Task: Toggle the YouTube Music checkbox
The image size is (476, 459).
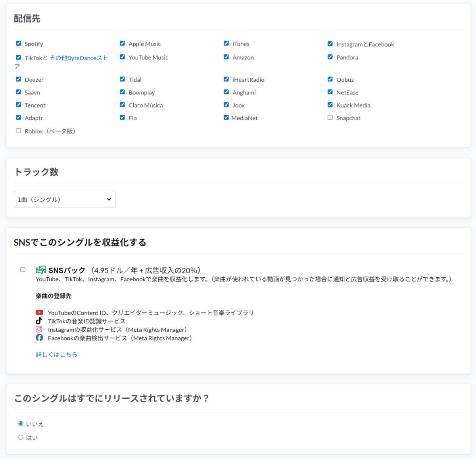Action: point(122,57)
